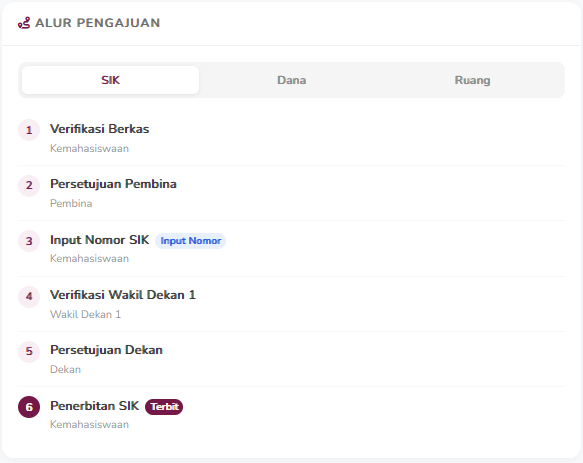
Task: Switch to the Dana tab
Action: pos(292,80)
